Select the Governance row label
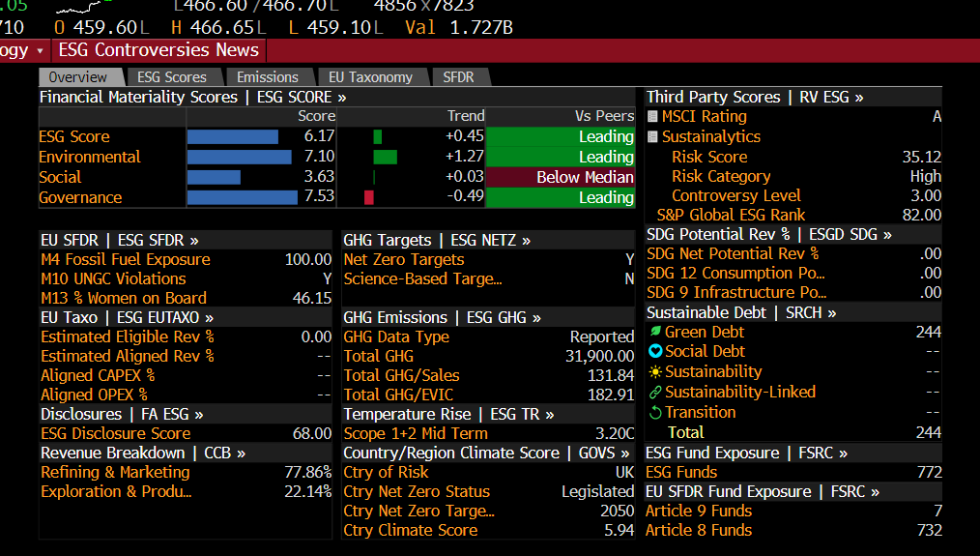Image resolution: width=980 pixels, height=556 pixels. coord(80,197)
